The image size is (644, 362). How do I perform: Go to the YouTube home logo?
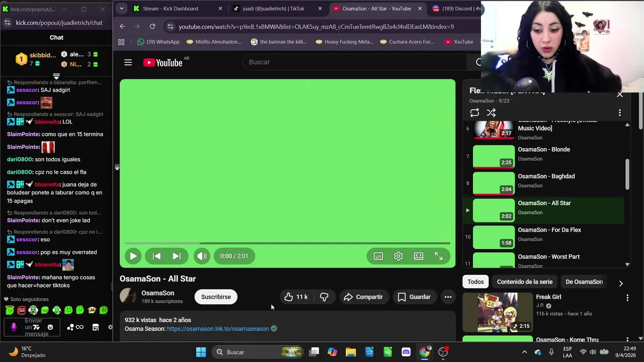pyautogui.click(x=163, y=62)
